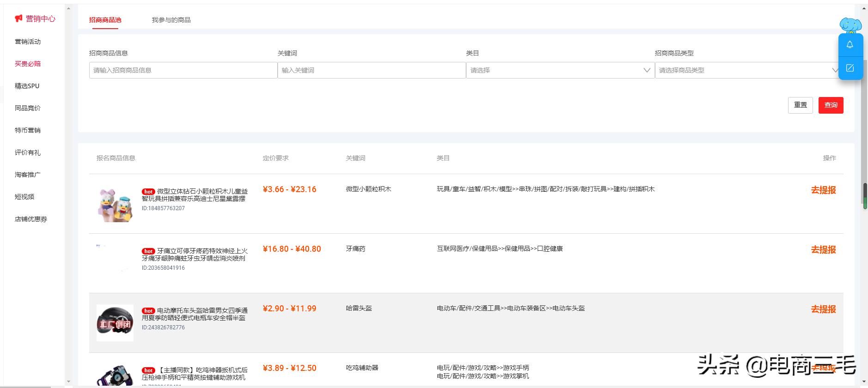The image size is (868, 388).
Task: Click hot badge on 吃鸡神器 product
Action: coord(148,370)
